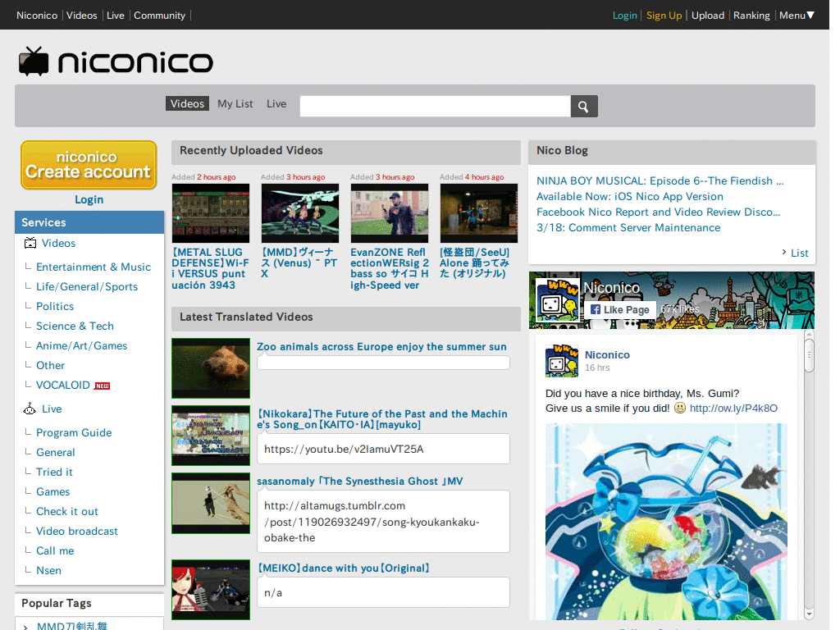The image size is (840, 630).
Task: Open the Politics category
Action: tap(55, 307)
